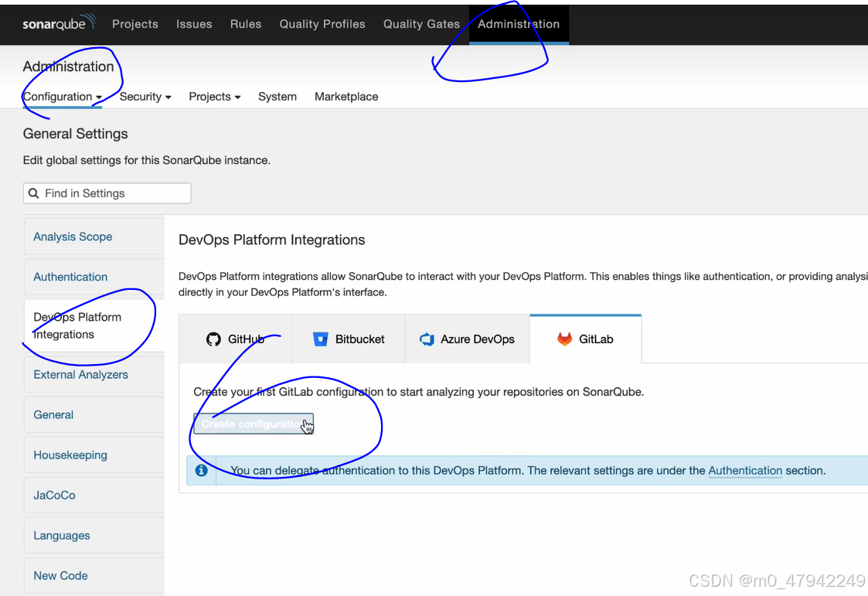The width and height of the screenshot is (868, 596).
Task: Click the Azure DevOps icon
Action: [x=427, y=339]
